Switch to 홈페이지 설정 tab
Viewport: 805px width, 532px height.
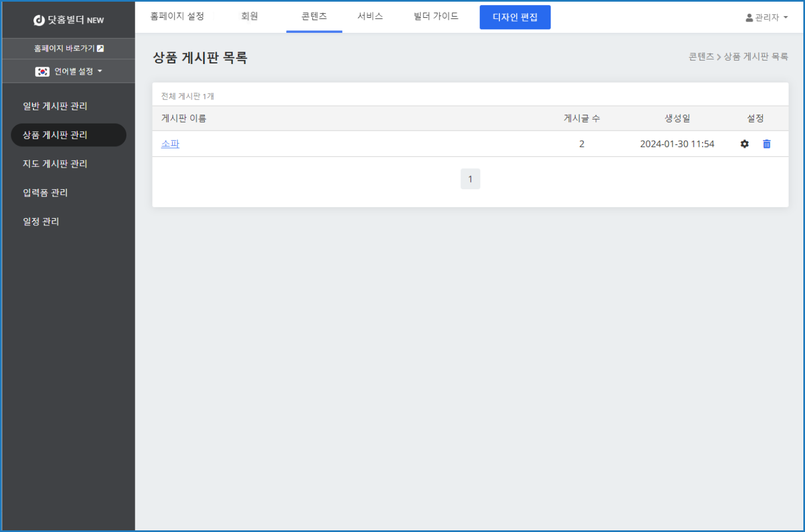[x=177, y=17]
